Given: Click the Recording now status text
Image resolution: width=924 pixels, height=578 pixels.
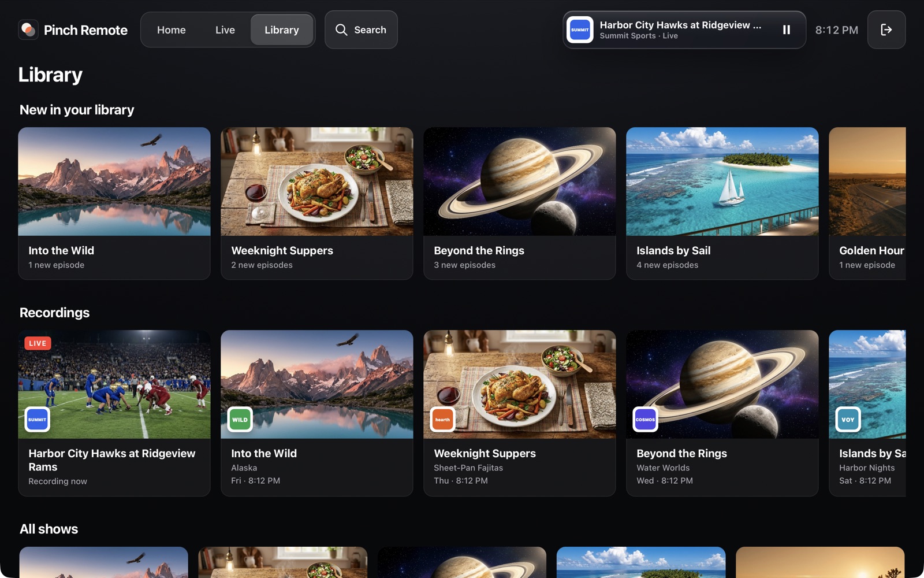Looking at the screenshot, I should (58, 481).
